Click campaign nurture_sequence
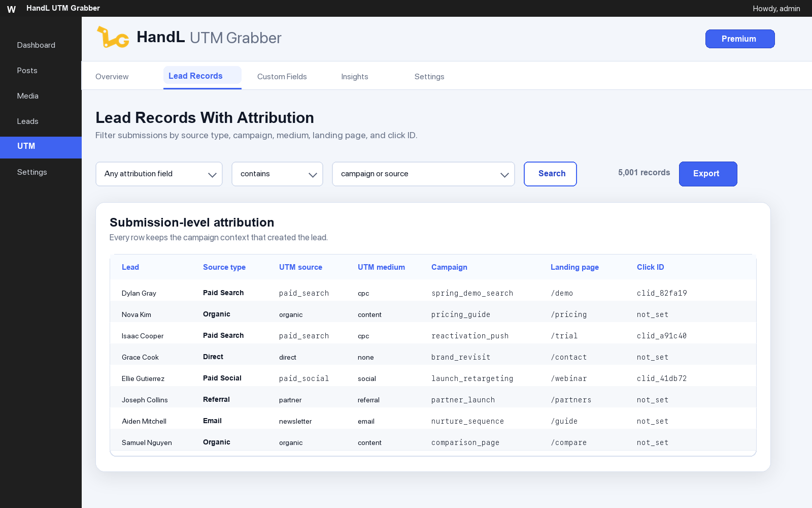Viewport: 812px width, 508px height. pyautogui.click(x=467, y=421)
